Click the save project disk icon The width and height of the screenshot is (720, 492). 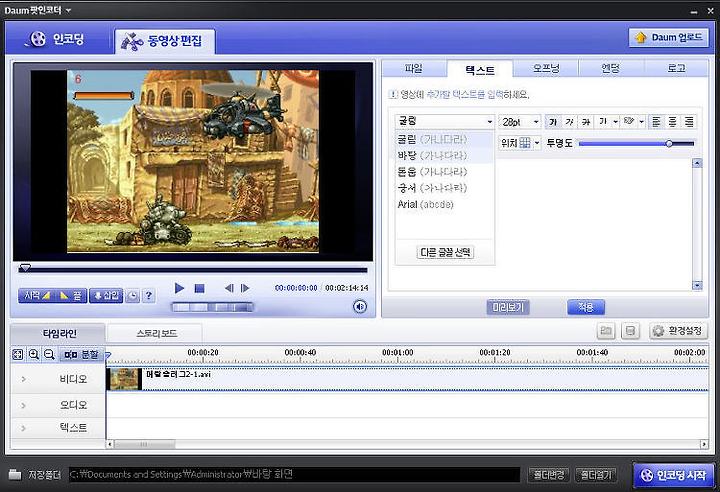tap(630, 331)
